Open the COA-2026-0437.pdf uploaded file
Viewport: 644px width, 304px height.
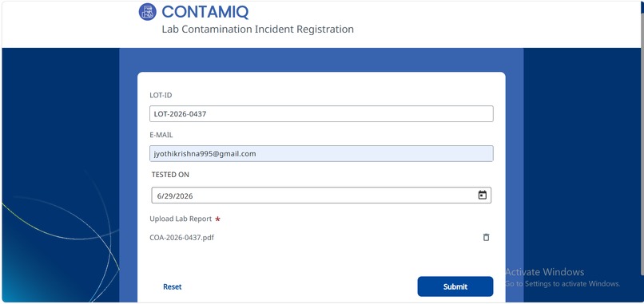click(x=181, y=238)
